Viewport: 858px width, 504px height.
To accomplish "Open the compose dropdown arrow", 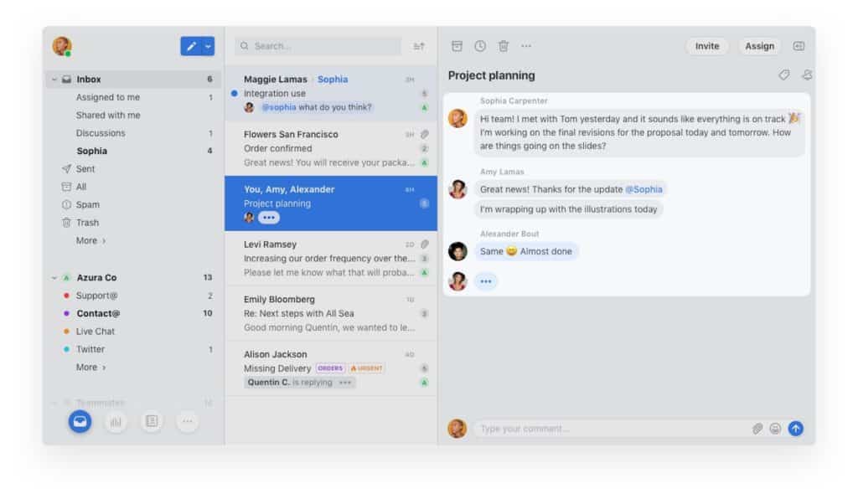I will (207, 46).
